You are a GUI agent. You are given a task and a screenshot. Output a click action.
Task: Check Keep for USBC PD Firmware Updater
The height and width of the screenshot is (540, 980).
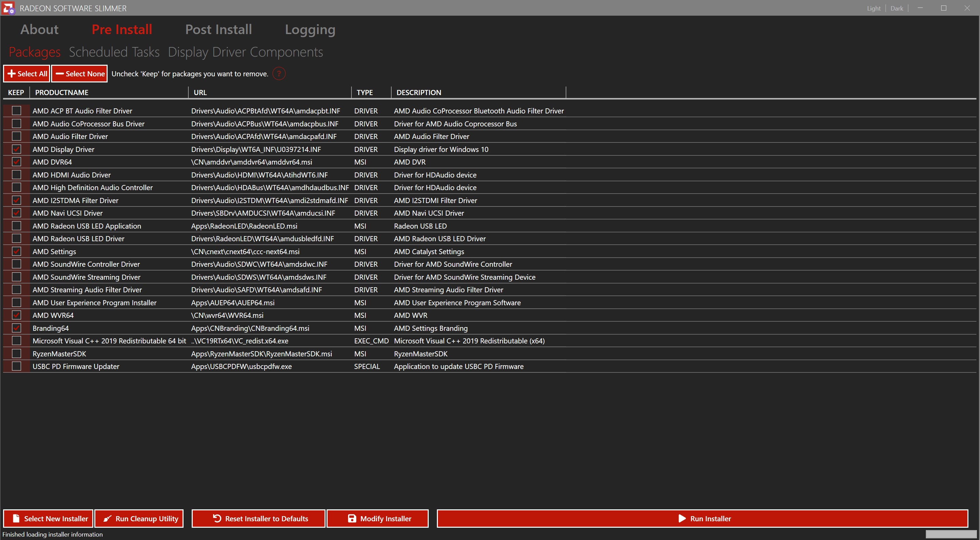point(16,367)
